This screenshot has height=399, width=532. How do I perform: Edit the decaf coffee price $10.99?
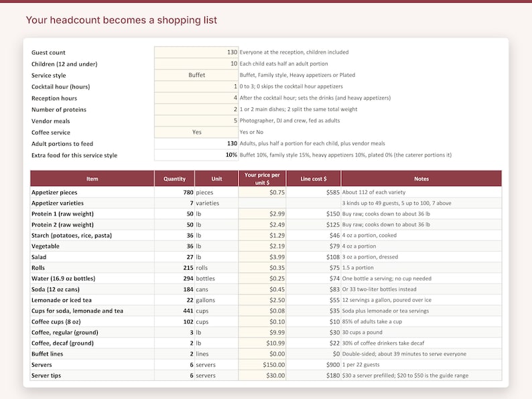262,343
